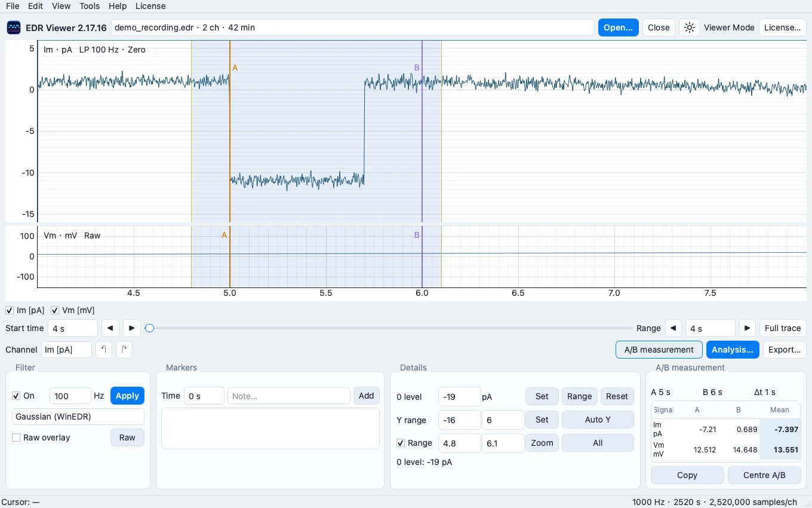Add a marker with the Add button
Screen dimensions: 812x508
click(x=367, y=396)
